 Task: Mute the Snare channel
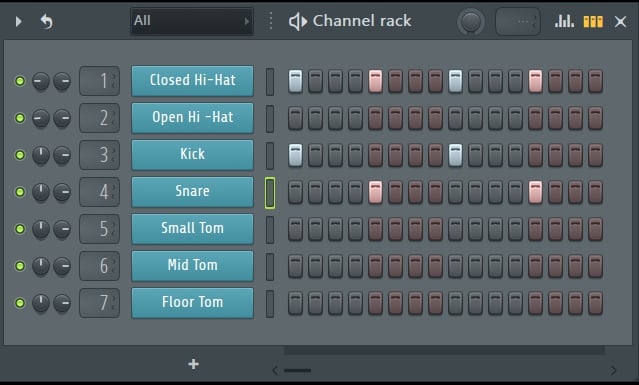20,192
